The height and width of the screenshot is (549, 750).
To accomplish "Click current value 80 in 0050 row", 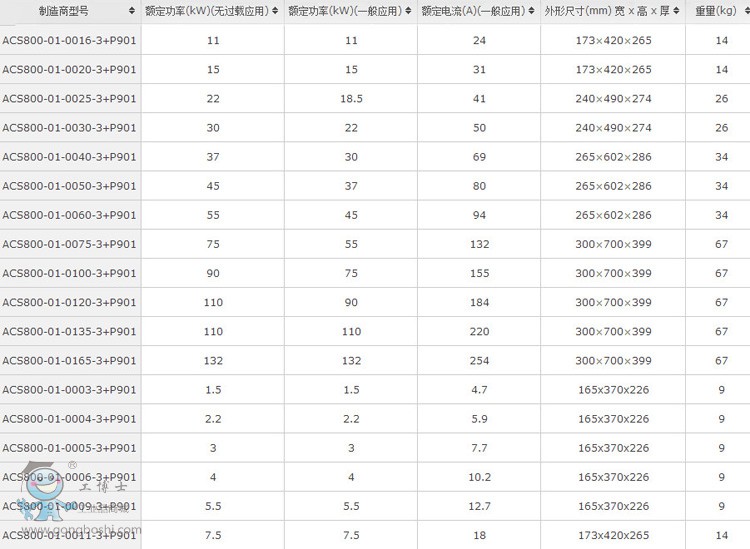I will pyautogui.click(x=479, y=186).
